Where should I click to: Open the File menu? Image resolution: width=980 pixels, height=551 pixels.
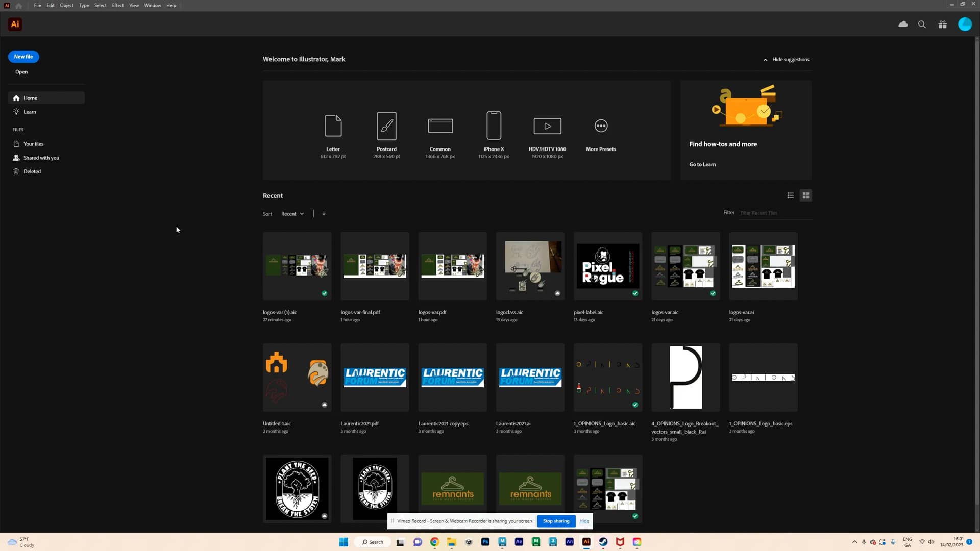(37, 5)
